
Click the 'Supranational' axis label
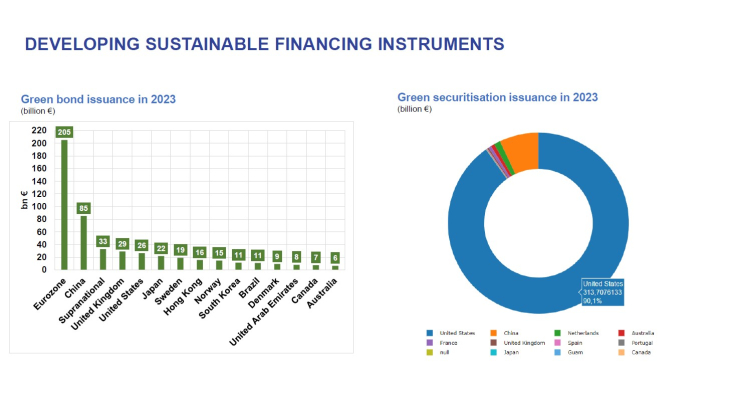[82, 301]
